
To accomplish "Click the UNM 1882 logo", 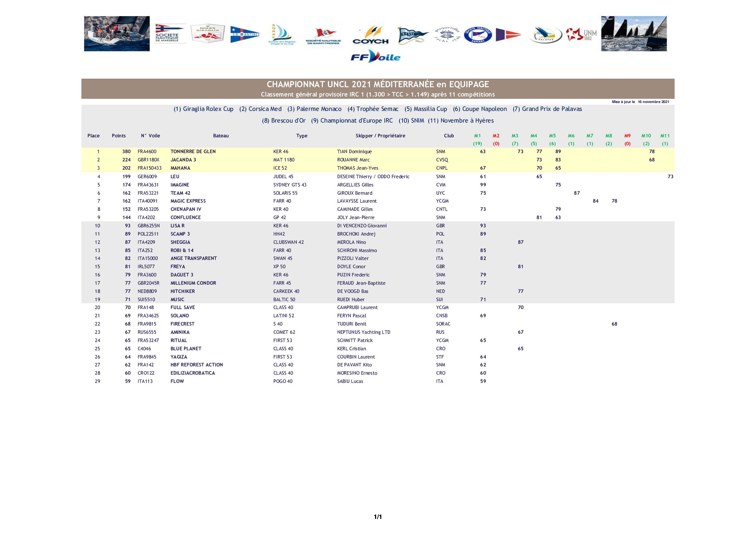I will (581, 34).
